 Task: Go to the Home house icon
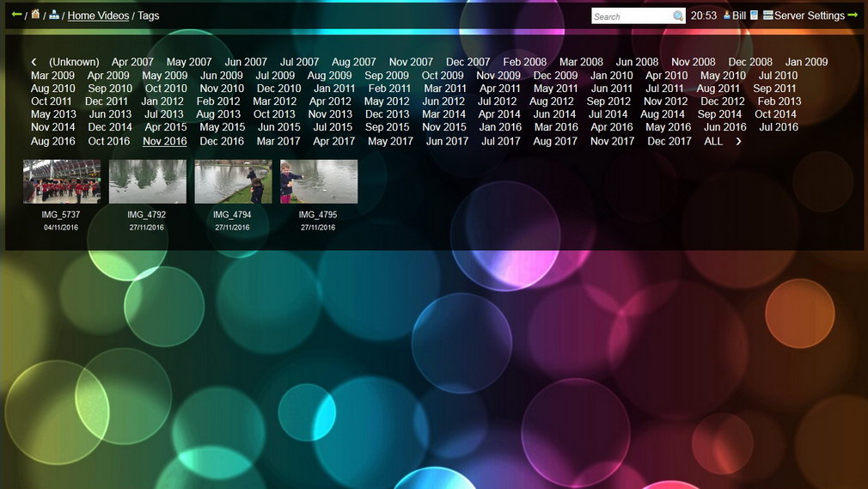[35, 15]
